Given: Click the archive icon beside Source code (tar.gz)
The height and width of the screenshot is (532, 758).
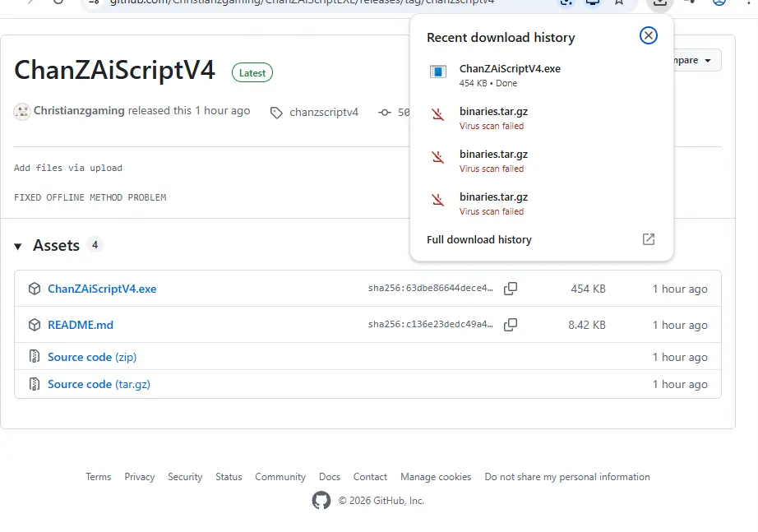Looking at the screenshot, I should click(x=35, y=384).
